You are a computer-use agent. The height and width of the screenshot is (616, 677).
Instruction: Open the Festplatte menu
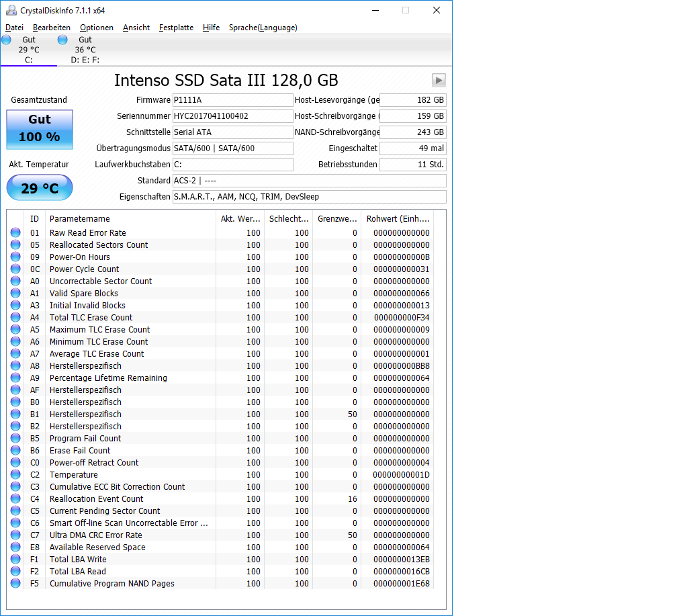point(176,28)
